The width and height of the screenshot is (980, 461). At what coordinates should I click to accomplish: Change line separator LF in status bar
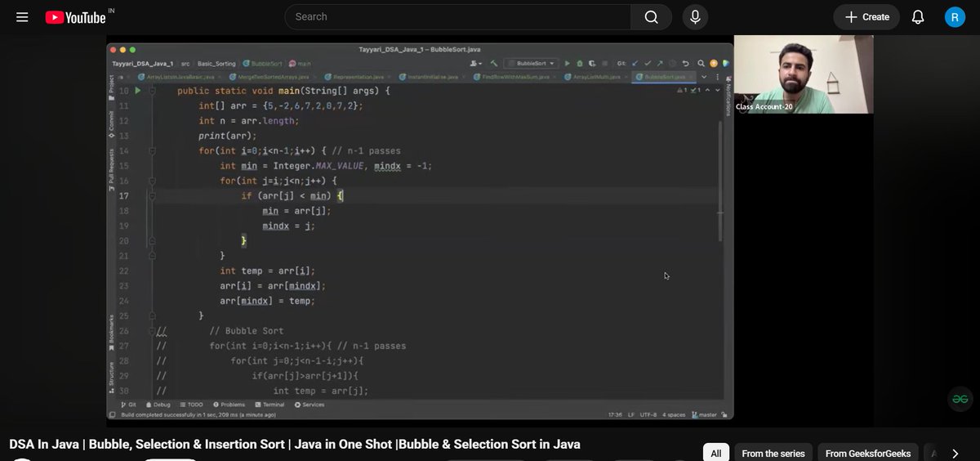pos(632,414)
